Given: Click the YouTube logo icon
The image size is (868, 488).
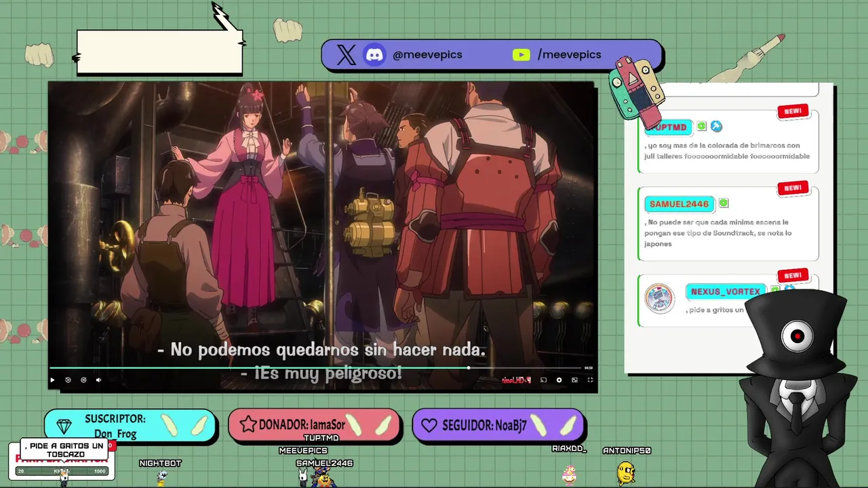Looking at the screenshot, I should click(x=521, y=55).
